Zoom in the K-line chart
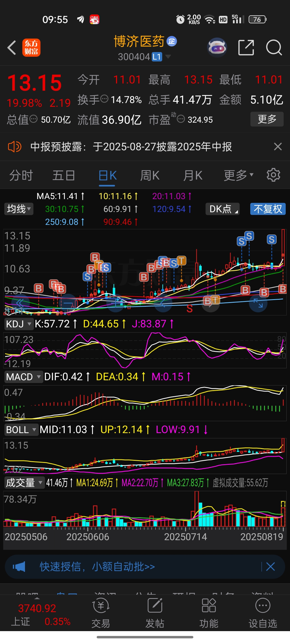Viewport: 290px width, 644px height. coord(116,303)
